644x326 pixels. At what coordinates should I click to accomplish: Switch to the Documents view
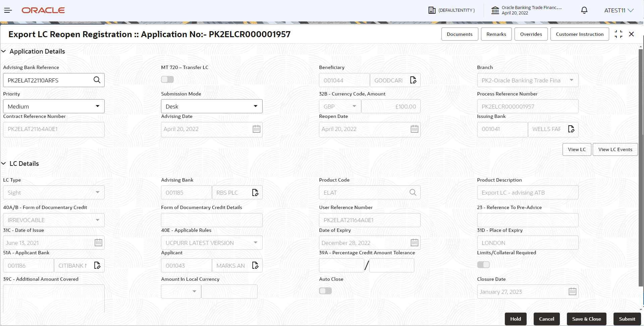(x=459, y=34)
